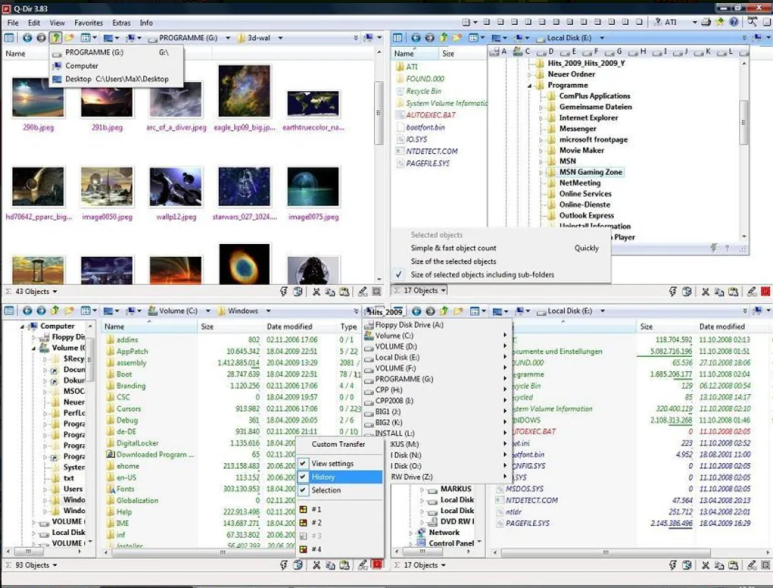The height and width of the screenshot is (588, 773).
Task: Click the Up folder button in top-left pane
Action: [x=55, y=37]
